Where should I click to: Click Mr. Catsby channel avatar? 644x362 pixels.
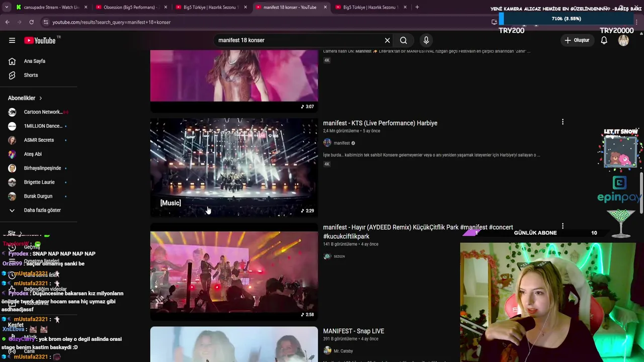coord(327,351)
